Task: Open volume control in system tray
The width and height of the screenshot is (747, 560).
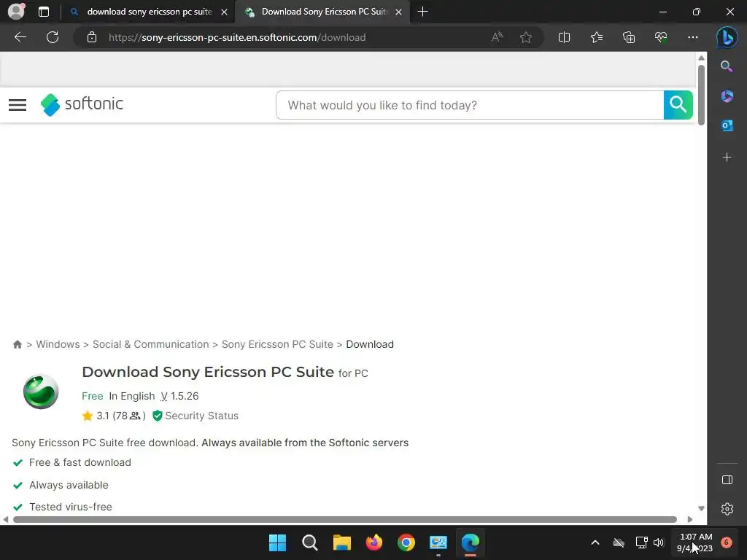Action: pos(659,542)
